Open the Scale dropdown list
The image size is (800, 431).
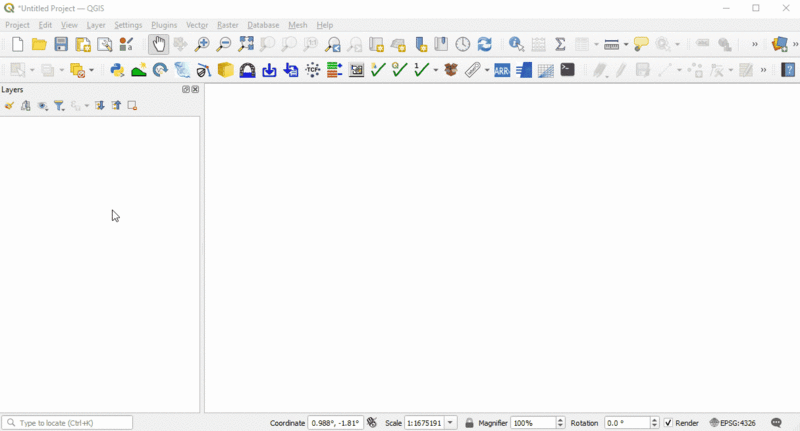point(451,423)
